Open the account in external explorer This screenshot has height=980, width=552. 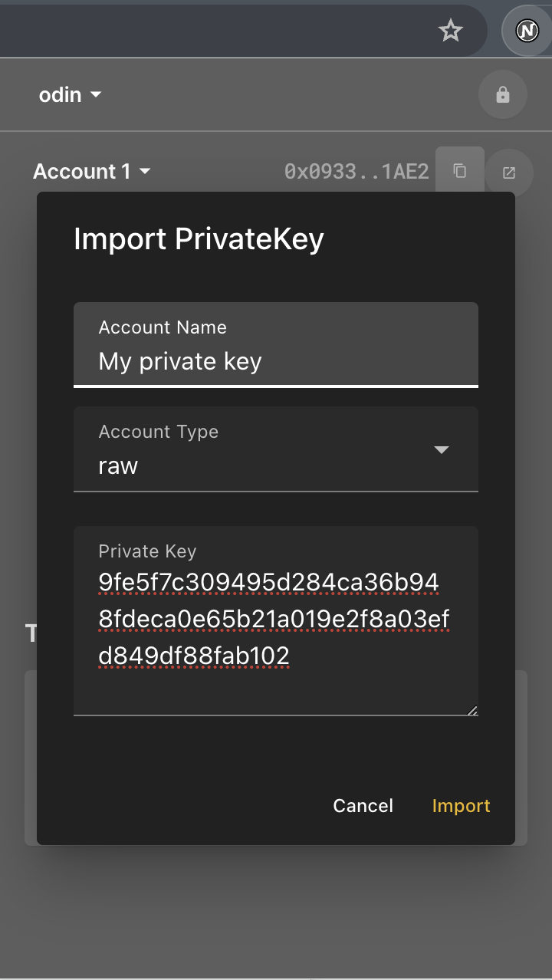[508, 172]
